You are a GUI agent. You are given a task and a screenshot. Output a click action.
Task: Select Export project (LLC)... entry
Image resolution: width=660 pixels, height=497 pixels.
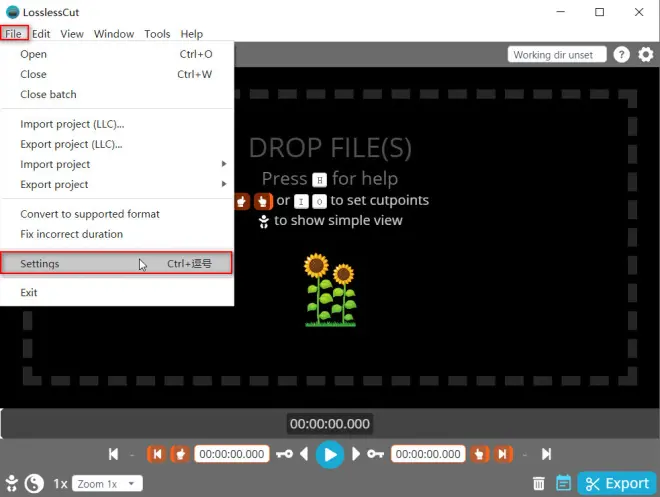point(117,144)
